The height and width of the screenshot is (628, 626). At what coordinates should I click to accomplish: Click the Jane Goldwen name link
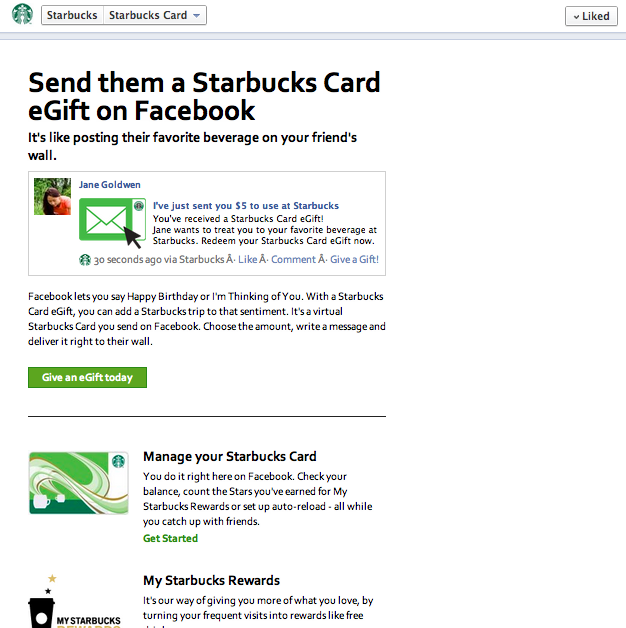(109, 185)
